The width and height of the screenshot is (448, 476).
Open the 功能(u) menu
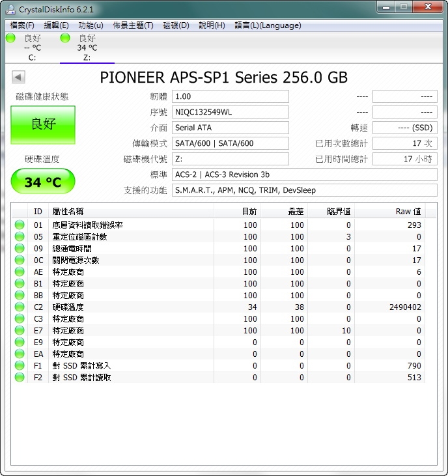(91, 25)
